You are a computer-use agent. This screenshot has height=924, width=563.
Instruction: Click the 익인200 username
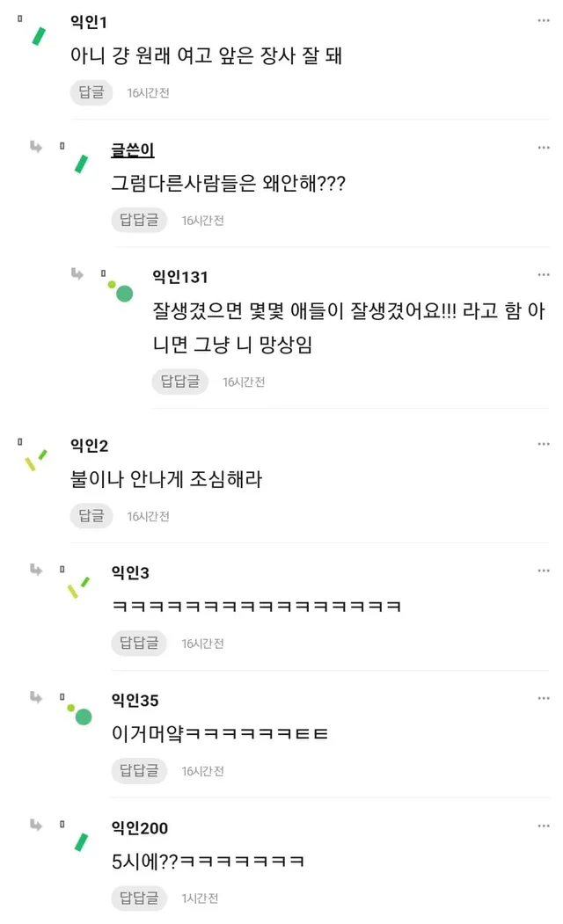point(139,827)
